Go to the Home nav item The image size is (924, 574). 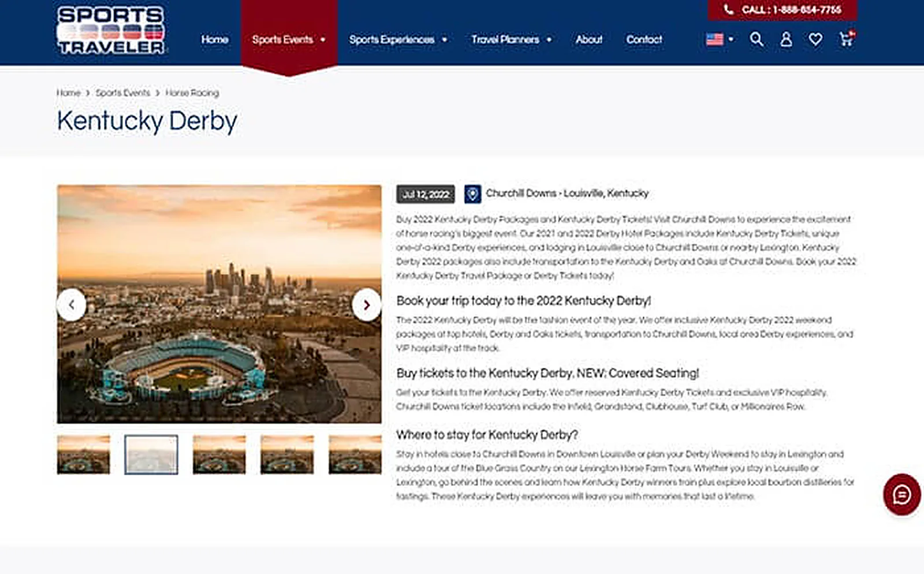pos(215,39)
